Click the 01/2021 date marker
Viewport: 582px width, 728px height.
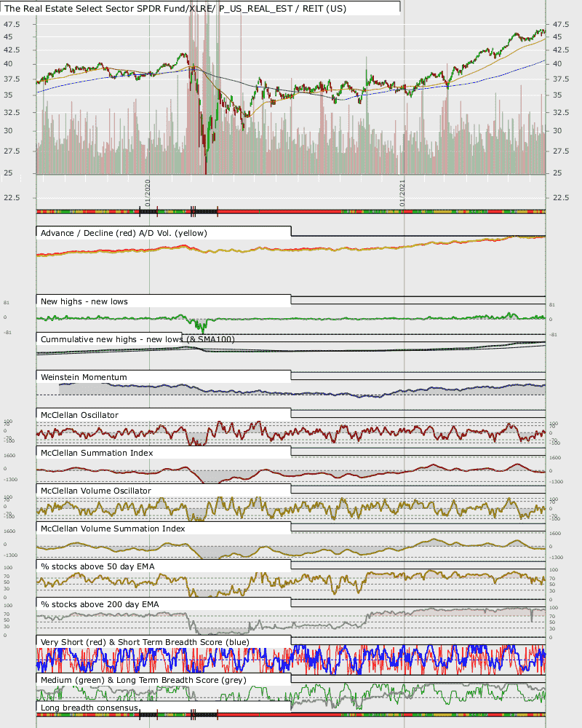pyautogui.click(x=402, y=193)
